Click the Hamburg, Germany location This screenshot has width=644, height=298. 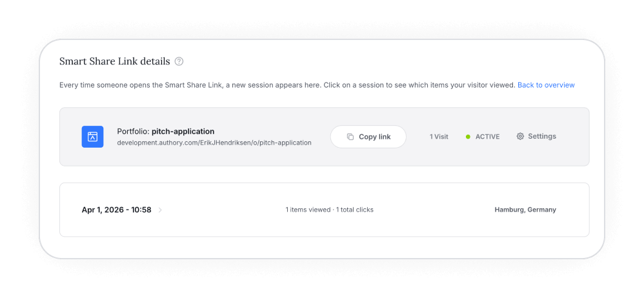point(525,210)
